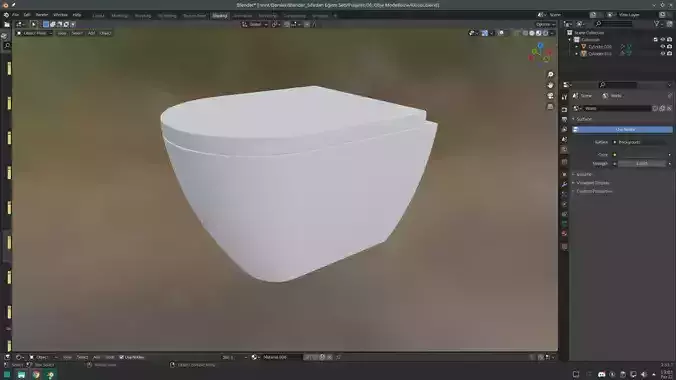Image resolution: width=676 pixels, height=380 pixels.
Task: Switch to the Layout workspace tab
Action: (x=98, y=16)
